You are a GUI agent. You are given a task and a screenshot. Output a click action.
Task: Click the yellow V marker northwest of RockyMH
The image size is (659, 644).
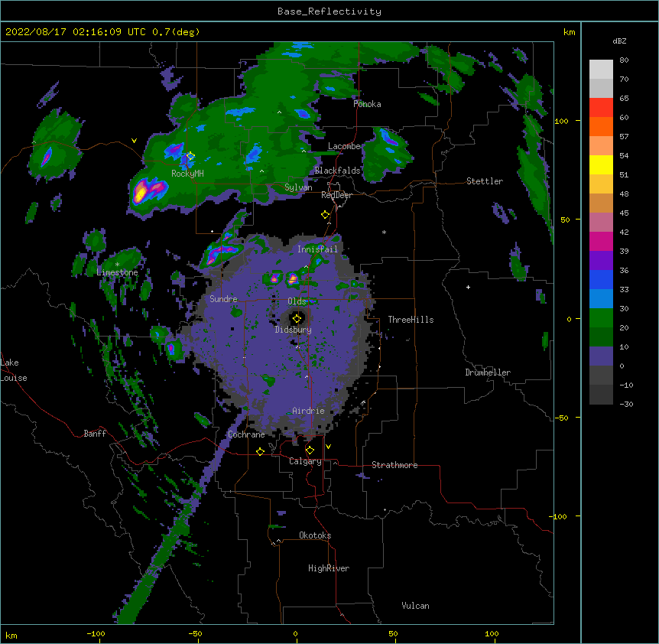coord(134,141)
